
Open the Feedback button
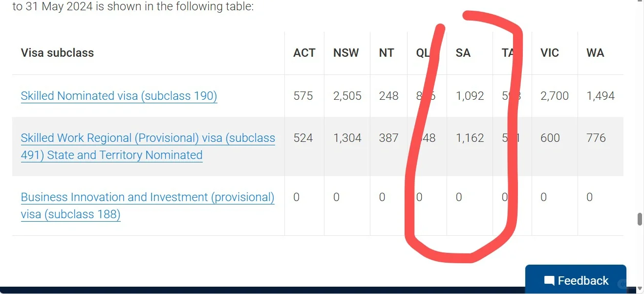(576, 280)
